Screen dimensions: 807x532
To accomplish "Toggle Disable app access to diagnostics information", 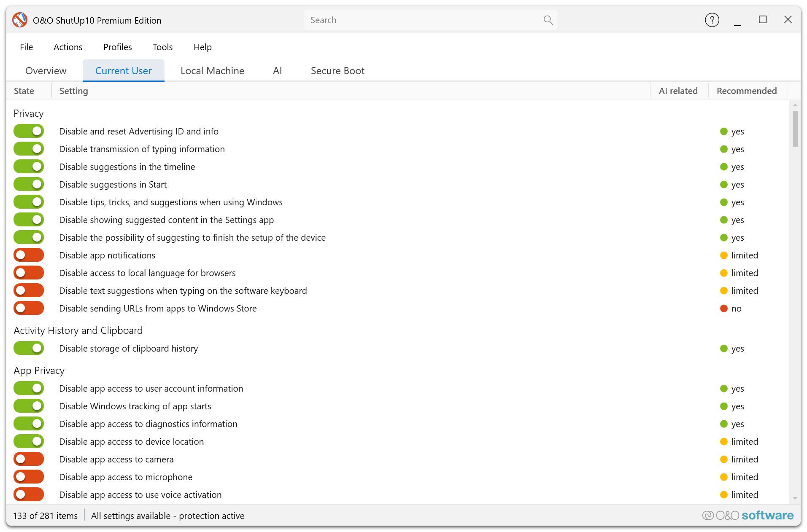I will pos(29,424).
